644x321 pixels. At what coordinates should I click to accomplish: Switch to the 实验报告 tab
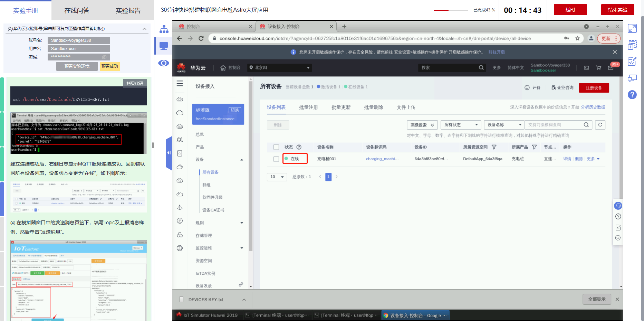click(x=128, y=10)
